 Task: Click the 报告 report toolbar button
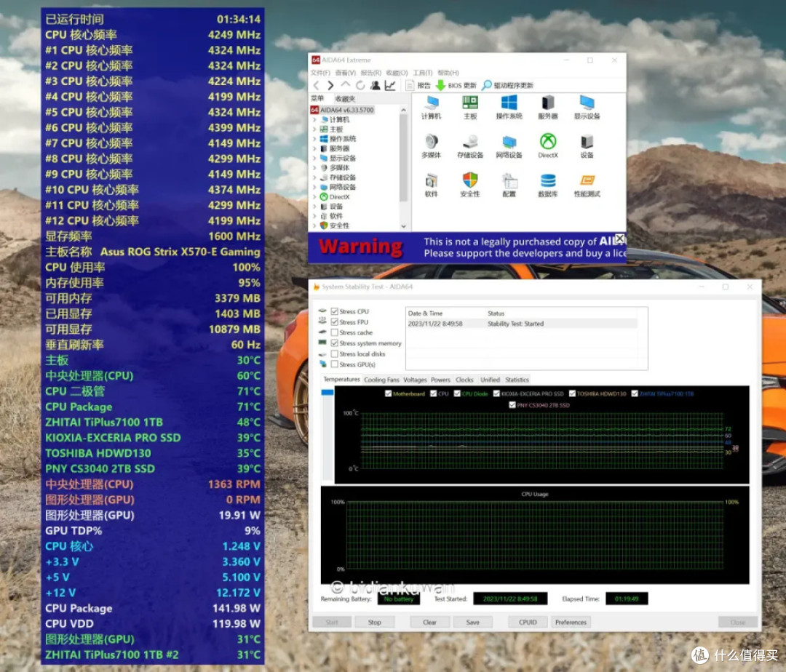click(x=418, y=86)
